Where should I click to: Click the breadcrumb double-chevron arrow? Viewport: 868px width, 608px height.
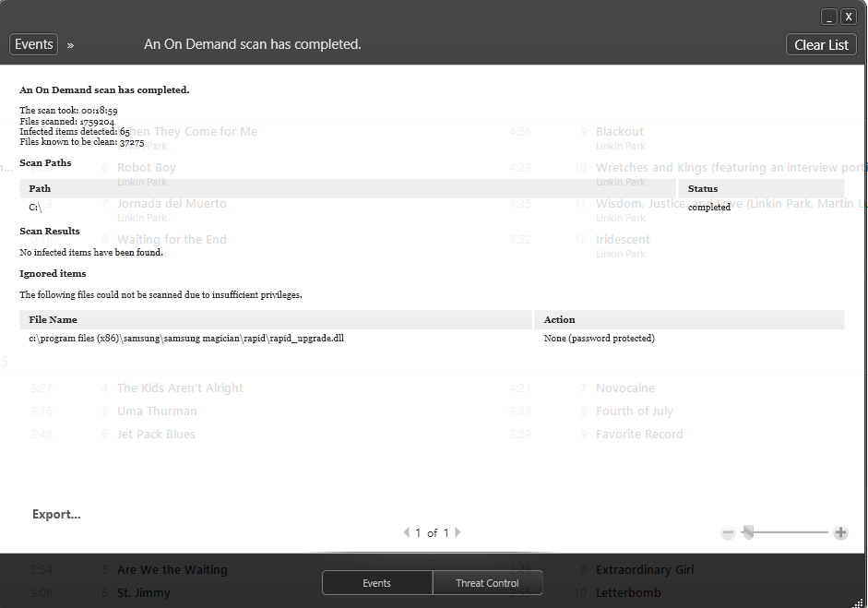click(70, 44)
